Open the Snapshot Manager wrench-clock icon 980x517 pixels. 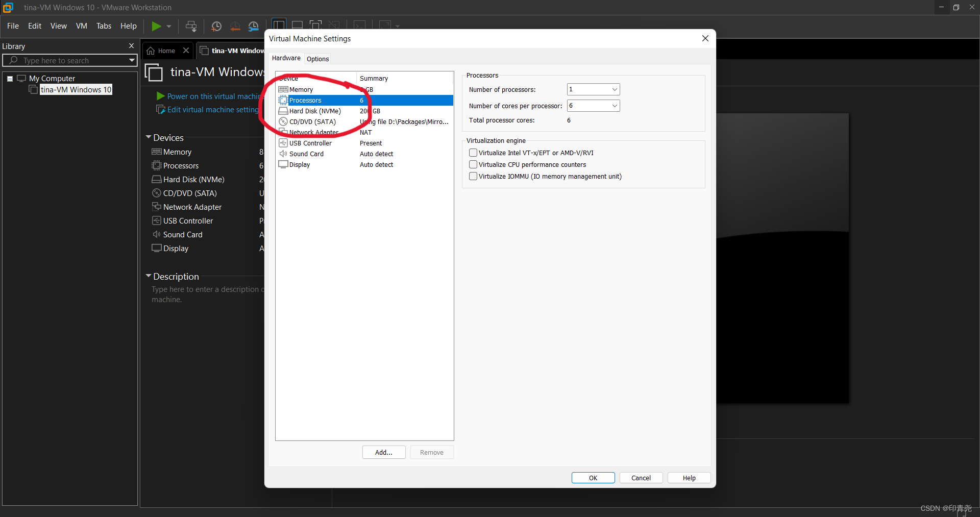coord(253,26)
